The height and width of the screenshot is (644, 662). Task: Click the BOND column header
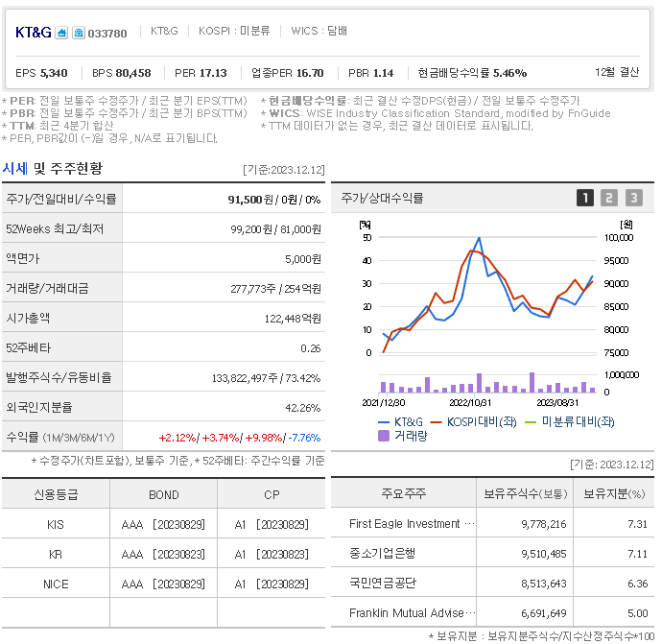[164, 495]
